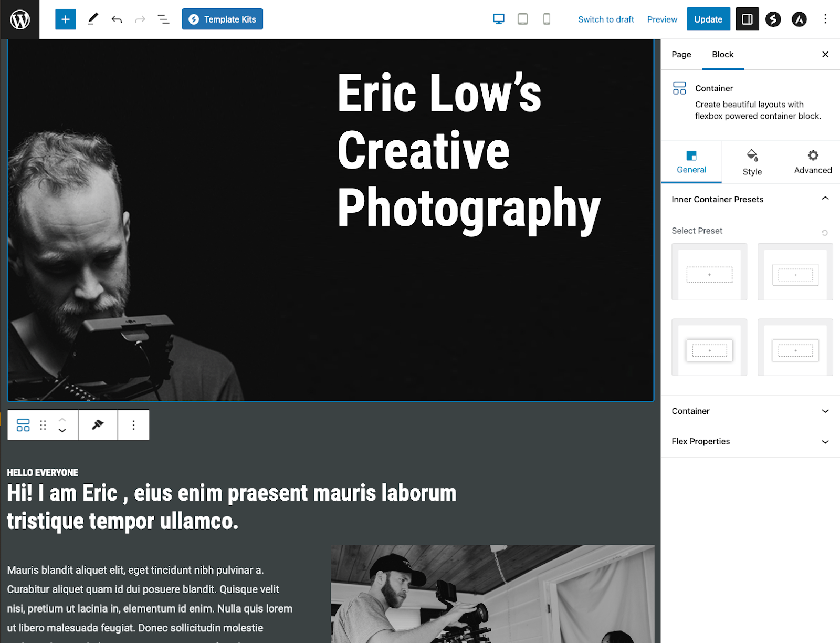
Task: Switch to tablet preview
Action: coord(522,19)
